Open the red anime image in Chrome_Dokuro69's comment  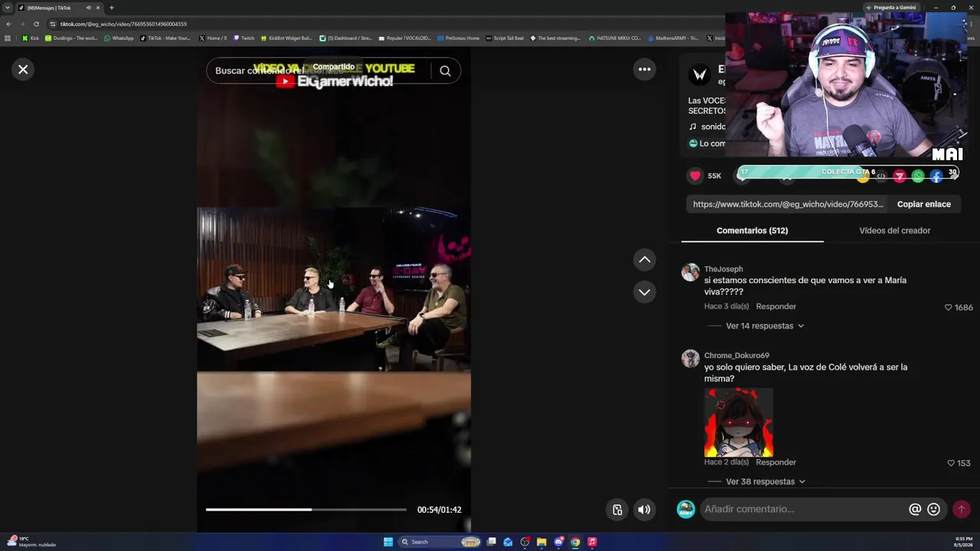coord(739,422)
